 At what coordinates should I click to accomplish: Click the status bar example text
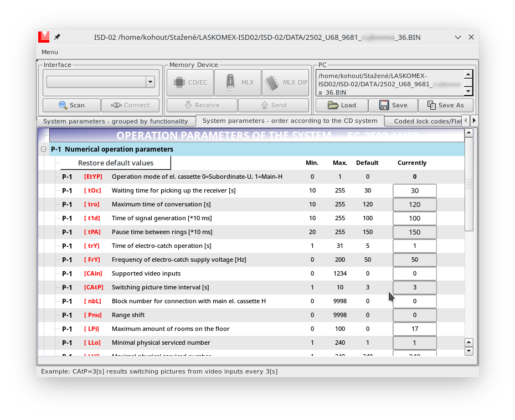(x=159, y=371)
